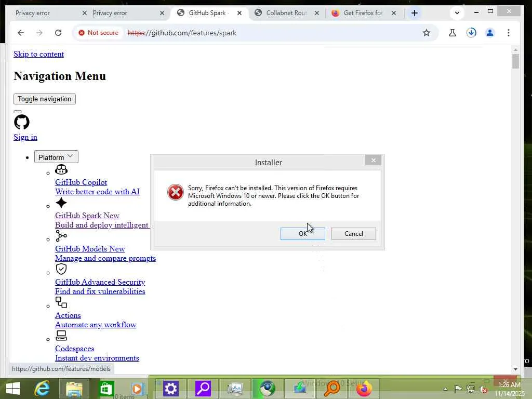532x399 pixels.
Task: Open the Chrome three-dot menu
Action: tap(508, 33)
